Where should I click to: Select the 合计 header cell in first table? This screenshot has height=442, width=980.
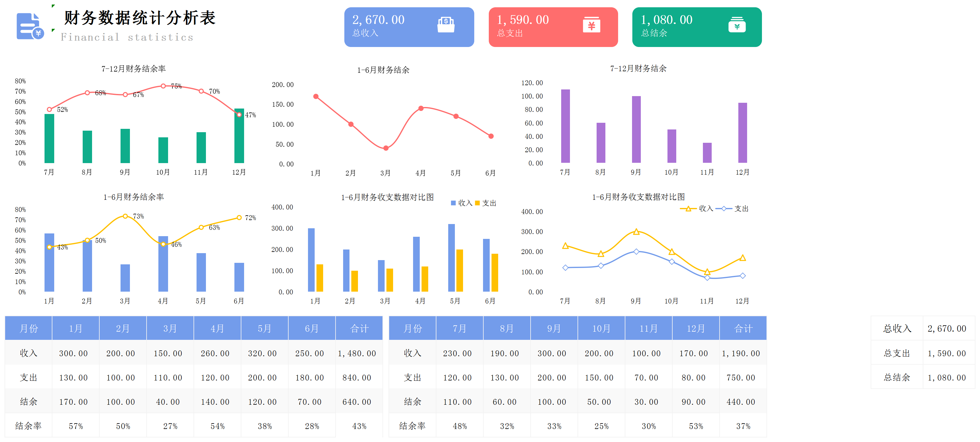(359, 328)
